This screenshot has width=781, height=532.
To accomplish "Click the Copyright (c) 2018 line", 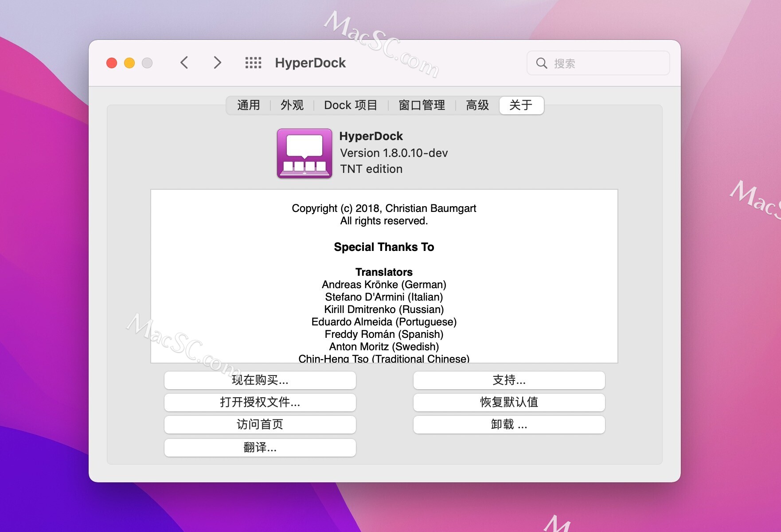I will click(384, 208).
